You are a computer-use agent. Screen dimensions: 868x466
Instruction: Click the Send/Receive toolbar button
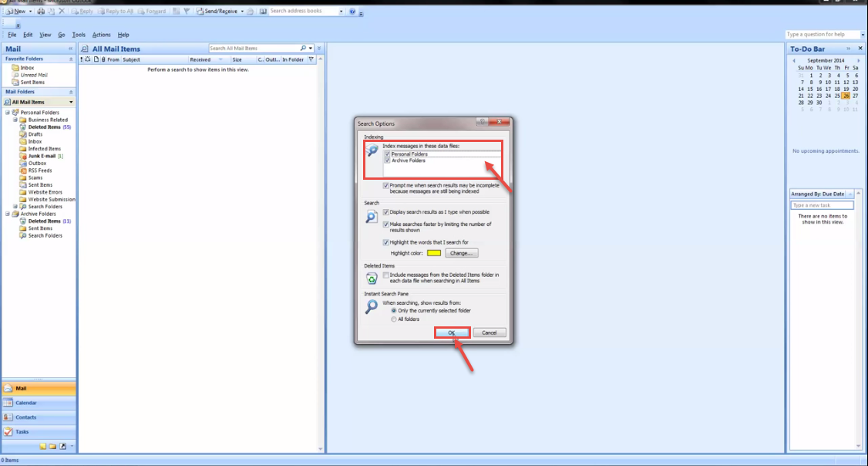coord(217,11)
